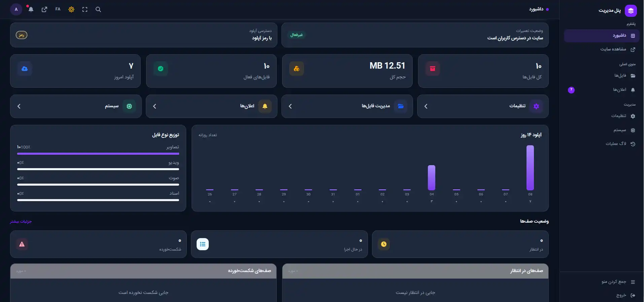Open external site link icon in top bar
644x302 pixels.
click(x=44, y=9)
